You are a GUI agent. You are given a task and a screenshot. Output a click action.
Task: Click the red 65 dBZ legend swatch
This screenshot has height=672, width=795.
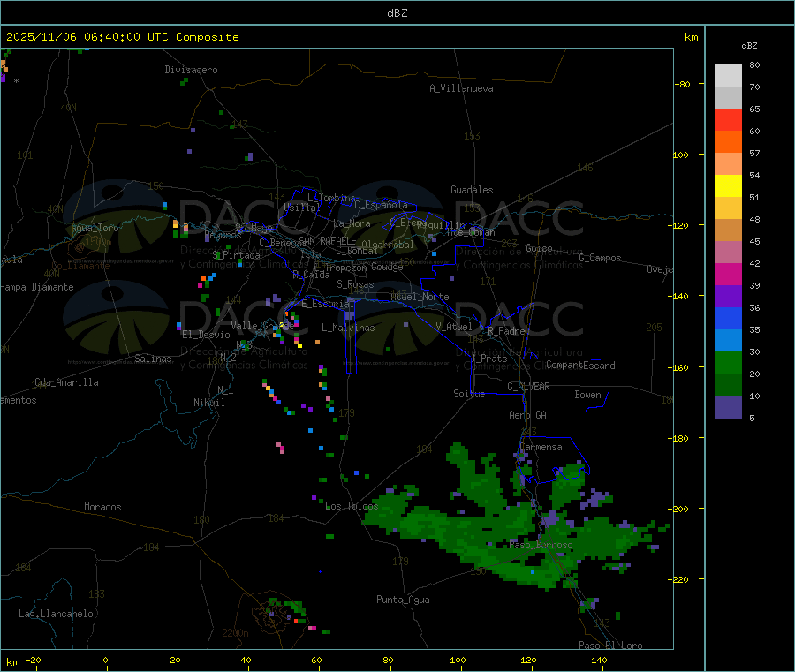728,119
